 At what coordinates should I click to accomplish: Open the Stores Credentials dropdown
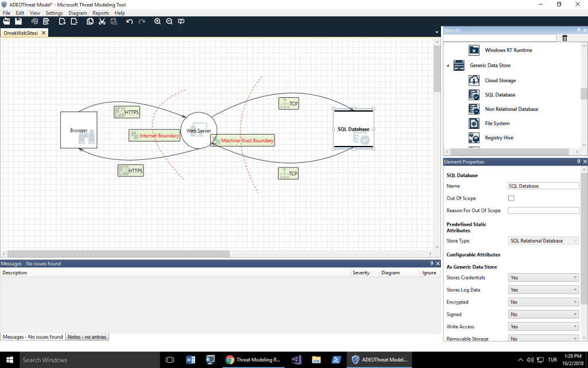click(x=543, y=278)
